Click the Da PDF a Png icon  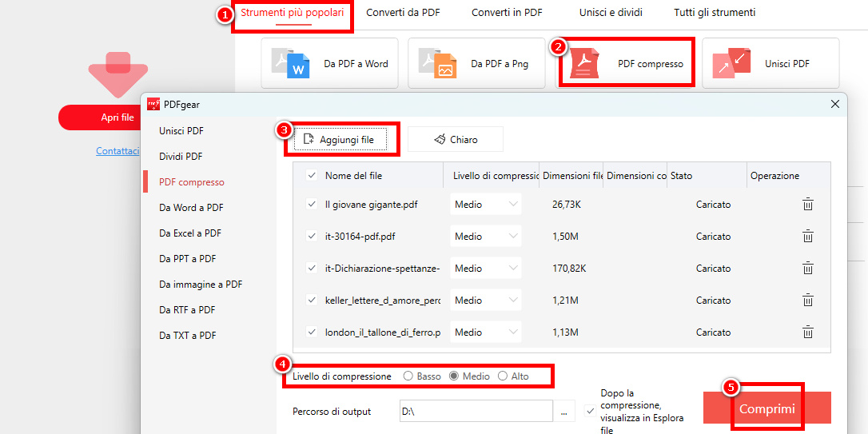coord(437,64)
